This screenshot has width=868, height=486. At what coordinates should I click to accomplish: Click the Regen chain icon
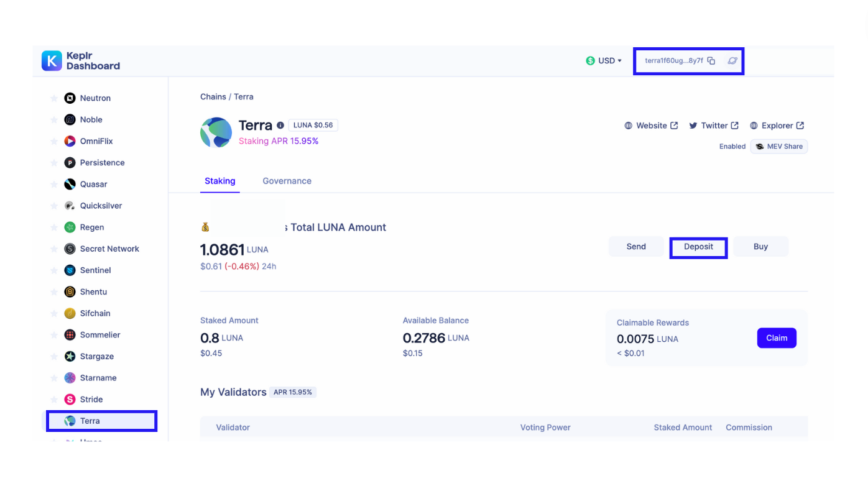click(x=70, y=227)
